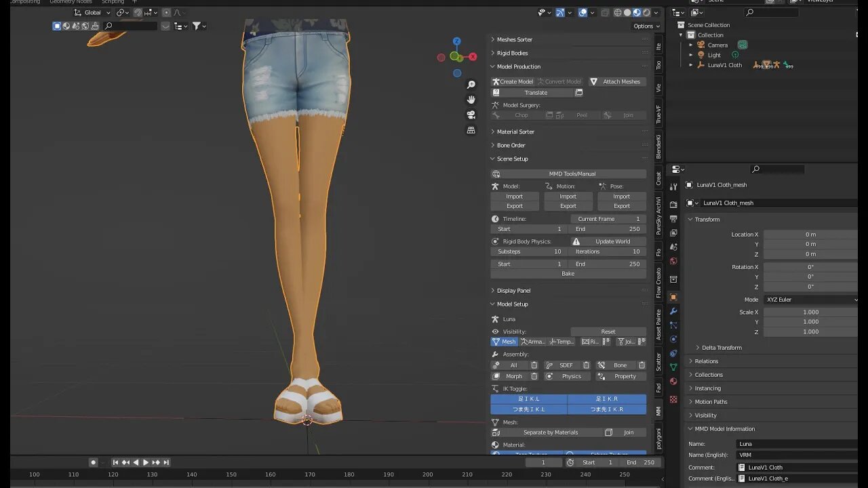Expand the Display Panel section
Screen dimensions: 868x488
(x=513, y=290)
